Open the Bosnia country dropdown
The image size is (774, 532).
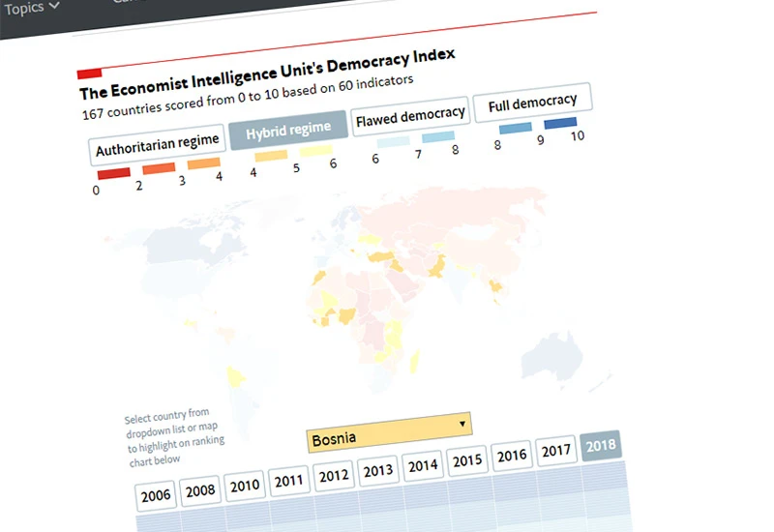coord(389,432)
